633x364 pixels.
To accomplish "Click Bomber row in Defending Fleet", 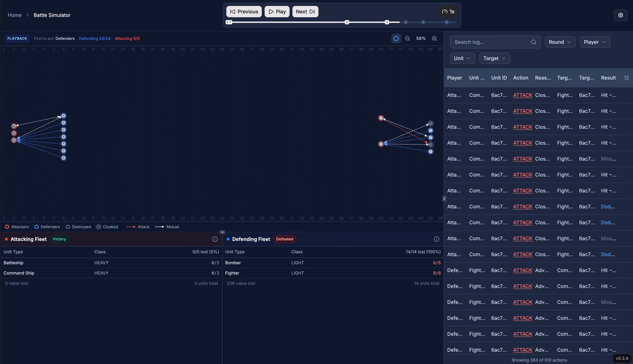I will pyautogui.click(x=333, y=263).
